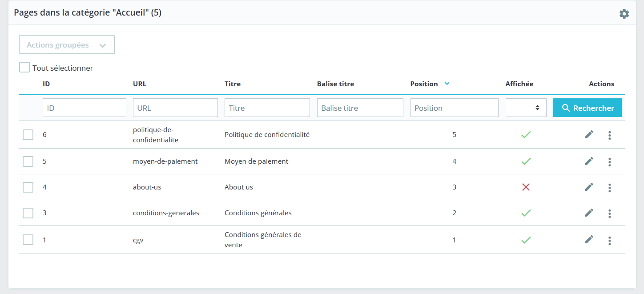The width and height of the screenshot is (644, 294).
Task: Open three-dot menu for "About us" row
Action: pos(610,188)
